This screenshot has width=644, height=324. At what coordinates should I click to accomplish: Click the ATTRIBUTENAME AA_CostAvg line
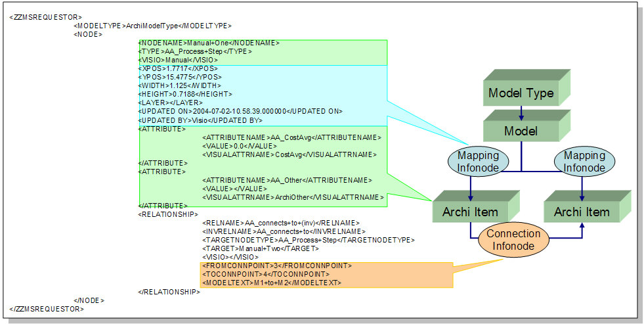(x=291, y=137)
